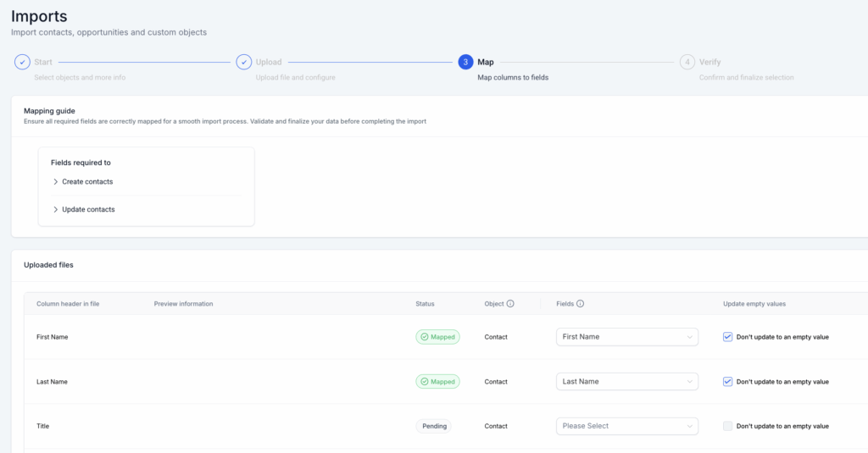The height and width of the screenshot is (453, 868).
Task: Click the Mapped status badge for Last Name
Action: coord(437,382)
